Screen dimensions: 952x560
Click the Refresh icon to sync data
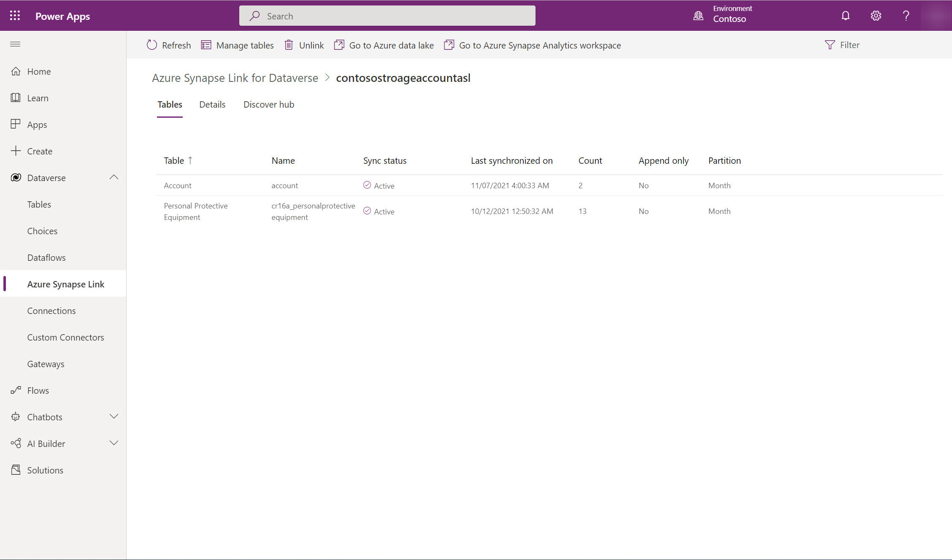pos(152,45)
